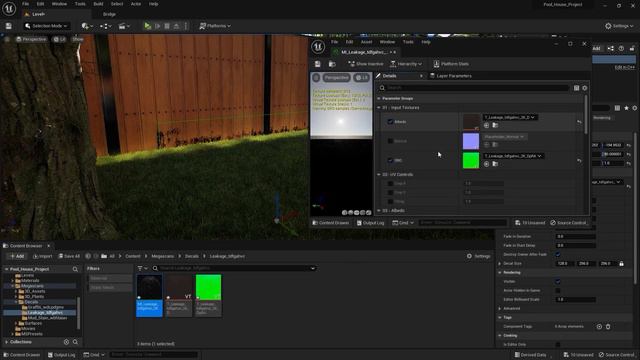Reset the ORD parameter to default
This screenshot has width=640, height=360.
[x=579, y=160]
